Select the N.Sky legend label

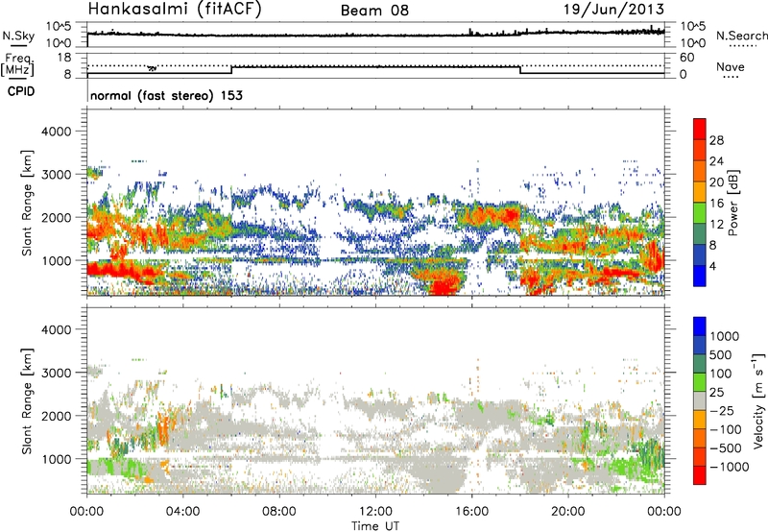coord(18,36)
